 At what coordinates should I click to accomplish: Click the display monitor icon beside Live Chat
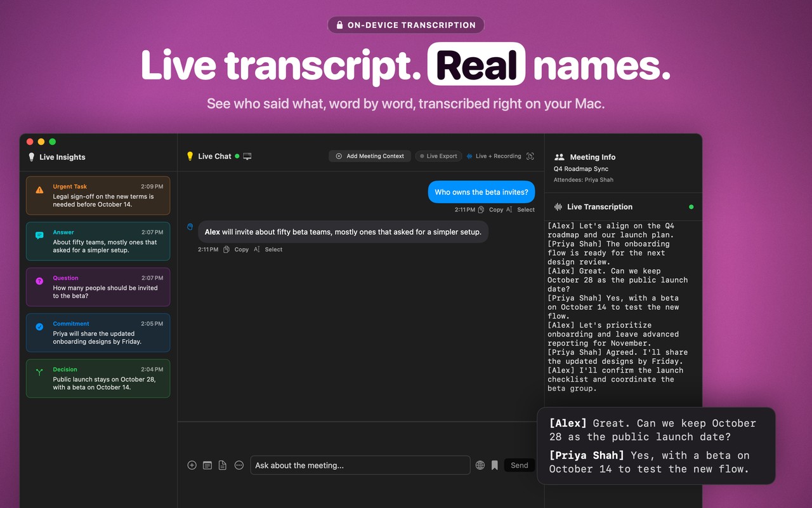click(247, 156)
